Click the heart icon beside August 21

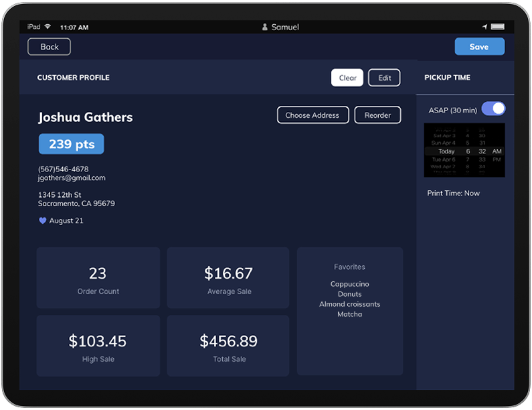42,220
